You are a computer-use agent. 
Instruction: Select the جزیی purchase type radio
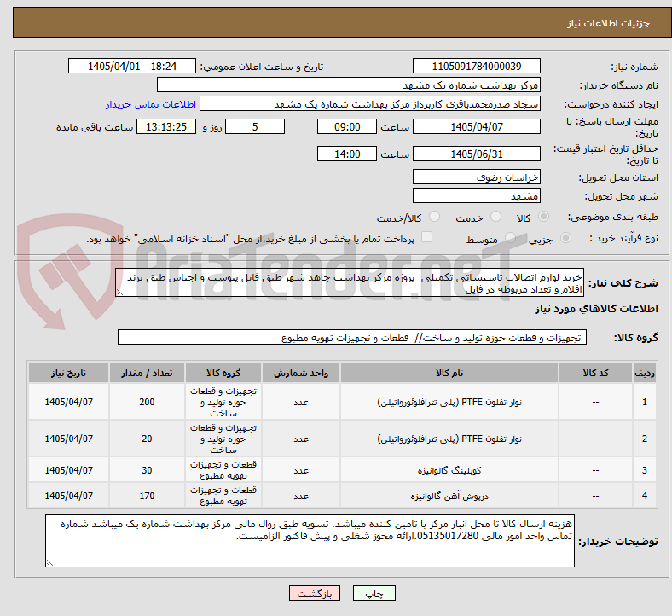565,238
